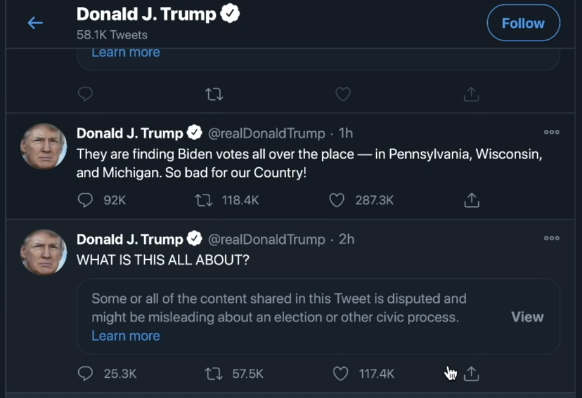
Task: Follow Donald J. Trump account
Action: coord(523,23)
